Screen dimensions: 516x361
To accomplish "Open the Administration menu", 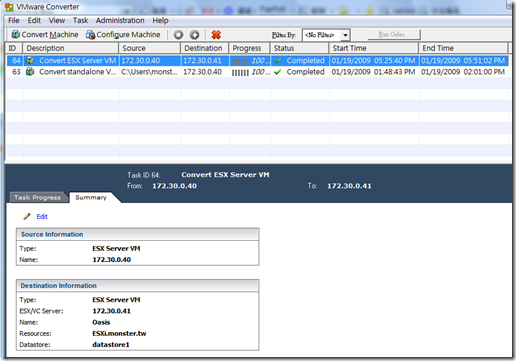I will pyautogui.click(x=120, y=21).
